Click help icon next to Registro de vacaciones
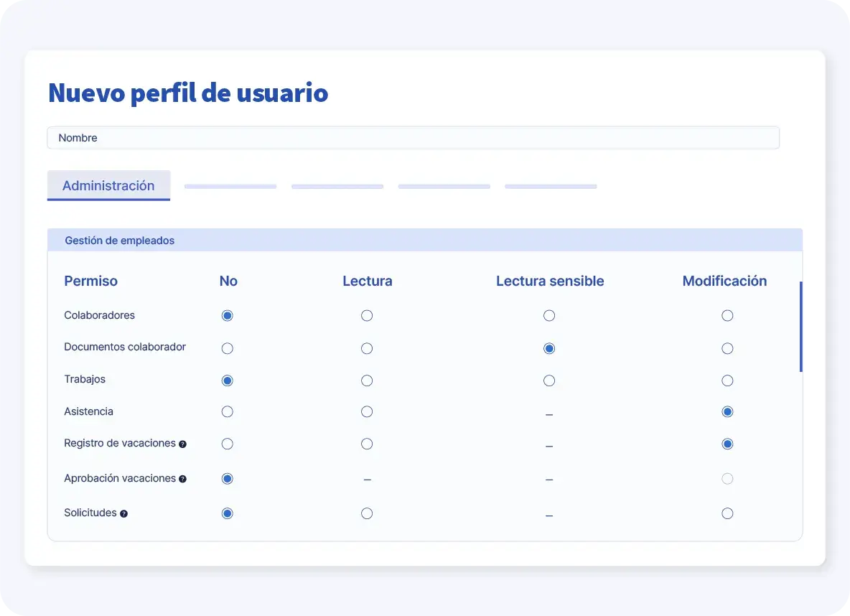Screen dimensions: 850x616 click(182, 444)
